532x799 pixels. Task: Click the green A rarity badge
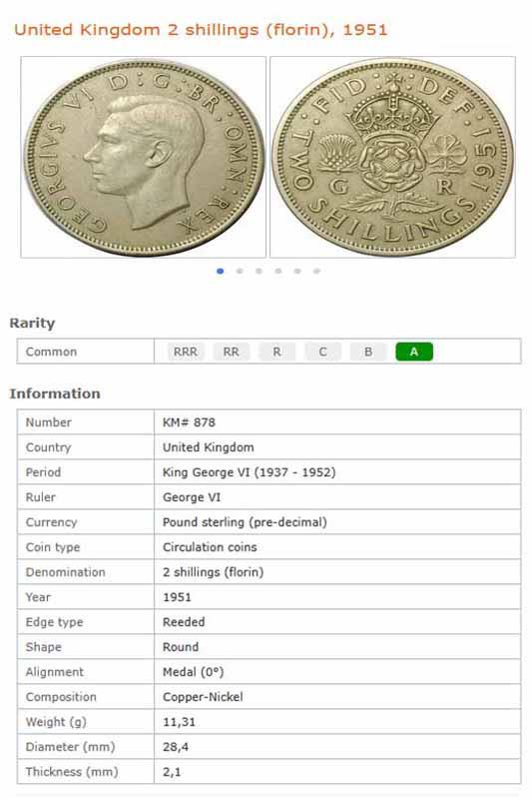[x=414, y=352]
